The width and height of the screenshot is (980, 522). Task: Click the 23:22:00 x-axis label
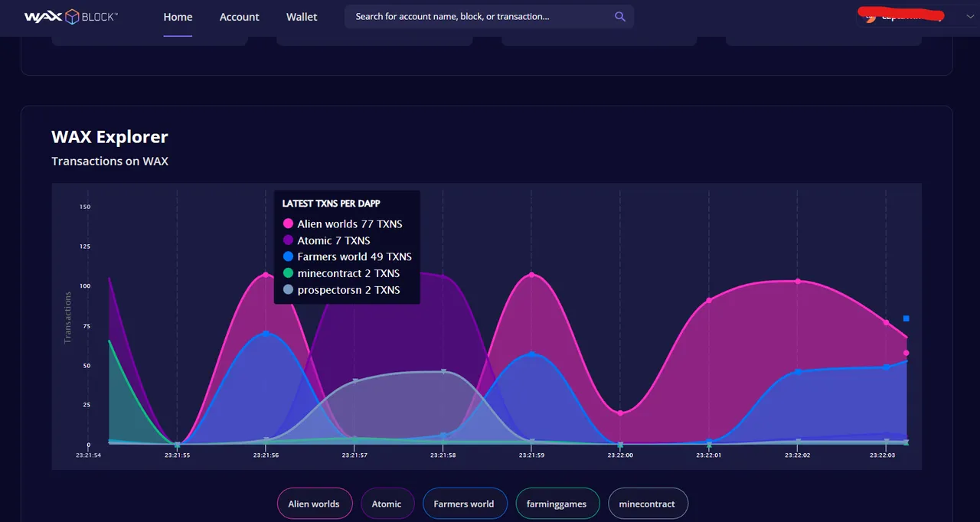[x=620, y=455]
